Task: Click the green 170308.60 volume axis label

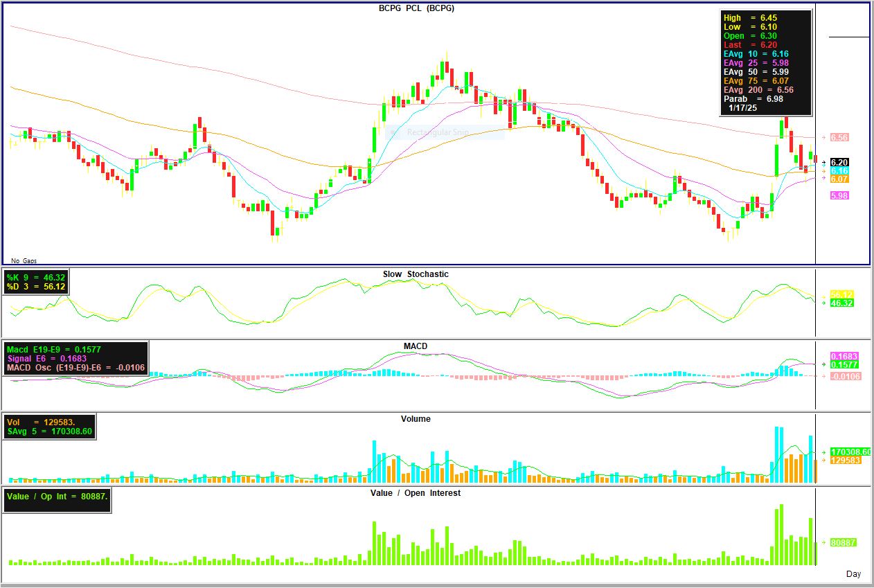Action: coord(850,452)
